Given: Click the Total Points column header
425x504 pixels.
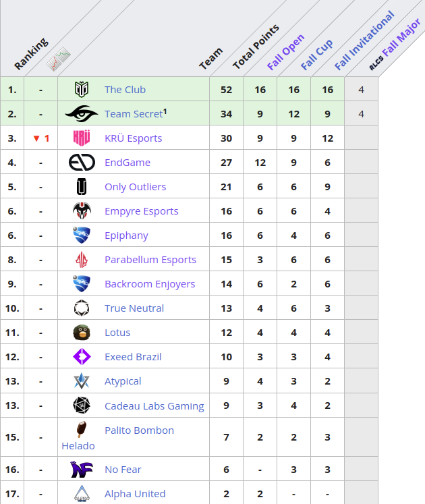Looking at the screenshot, I should tap(256, 47).
